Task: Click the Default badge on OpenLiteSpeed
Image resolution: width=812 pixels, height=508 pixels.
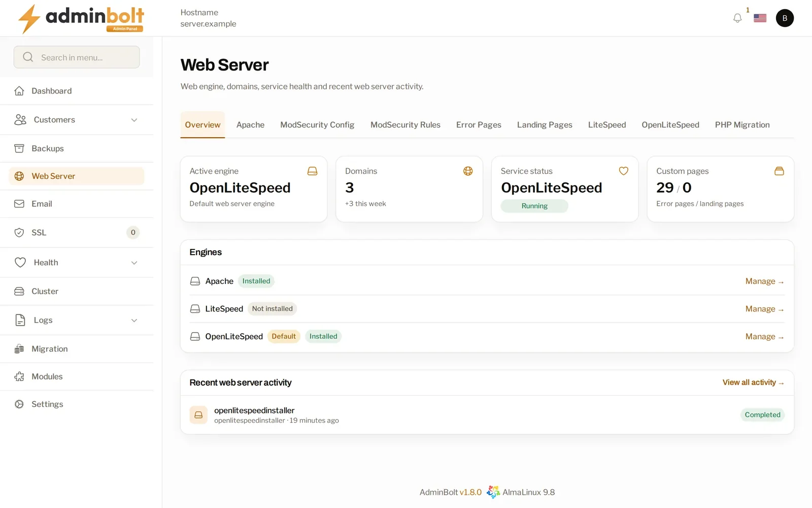Action: [x=284, y=337]
